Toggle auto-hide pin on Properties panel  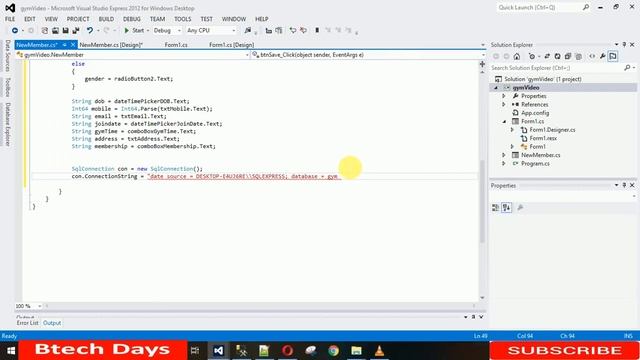624,185
